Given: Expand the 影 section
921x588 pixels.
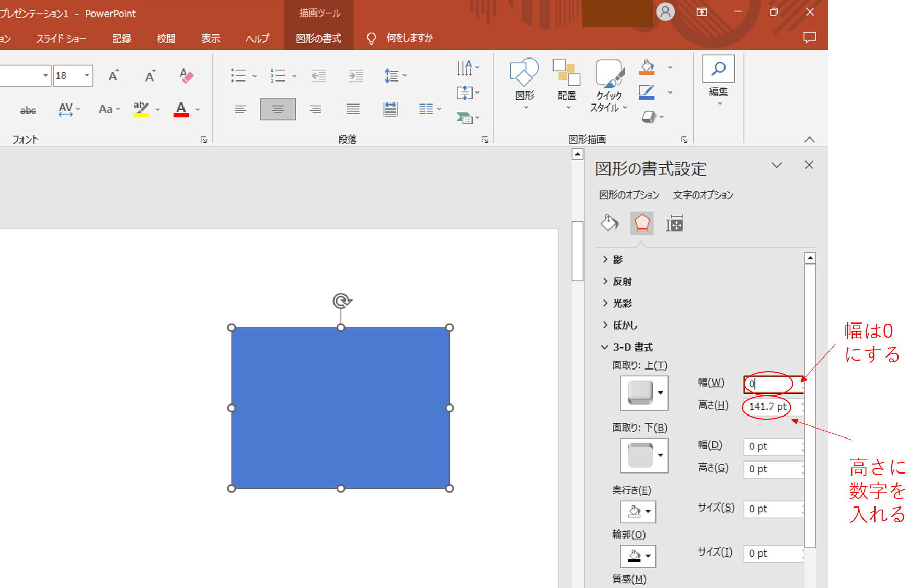Looking at the screenshot, I should (x=613, y=260).
